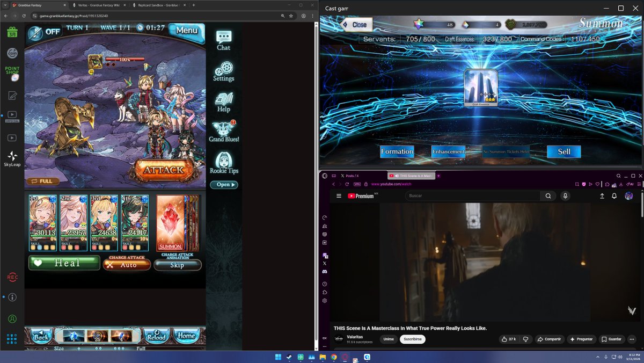Viewport: 644px width, 363px height.
Task: Select the Granblue Fantasy tab
Action: coord(39,5)
